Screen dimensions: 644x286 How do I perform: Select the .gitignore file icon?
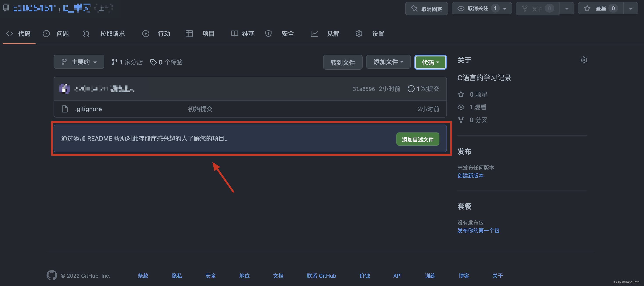tap(65, 109)
